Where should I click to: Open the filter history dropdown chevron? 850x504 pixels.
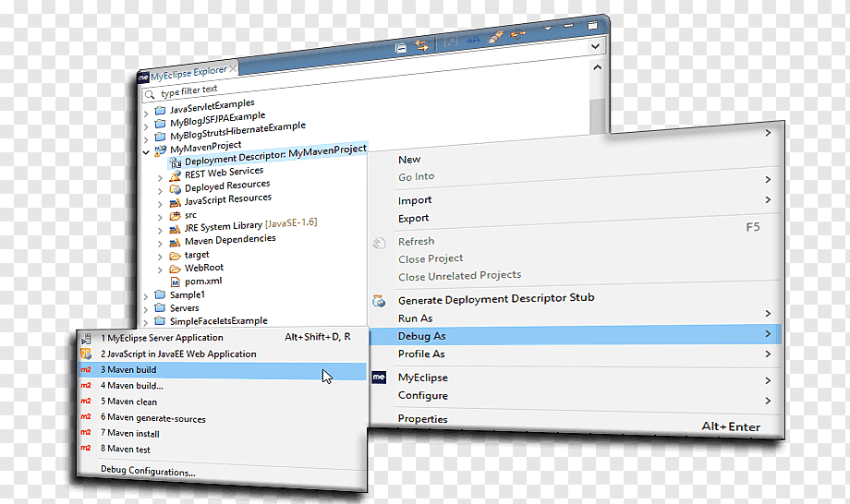(595, 46)
